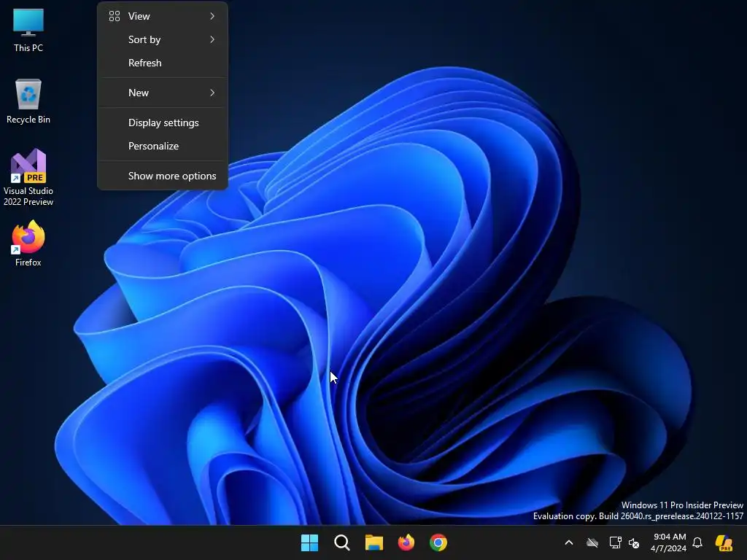The height and width of the screenshot is (560, 747).
Task: Click the grid icon next to View
Action: point(115,16)
